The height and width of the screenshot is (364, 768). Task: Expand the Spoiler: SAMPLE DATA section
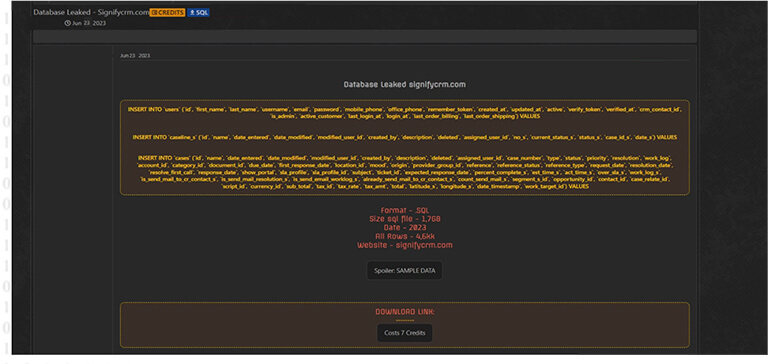405,270
